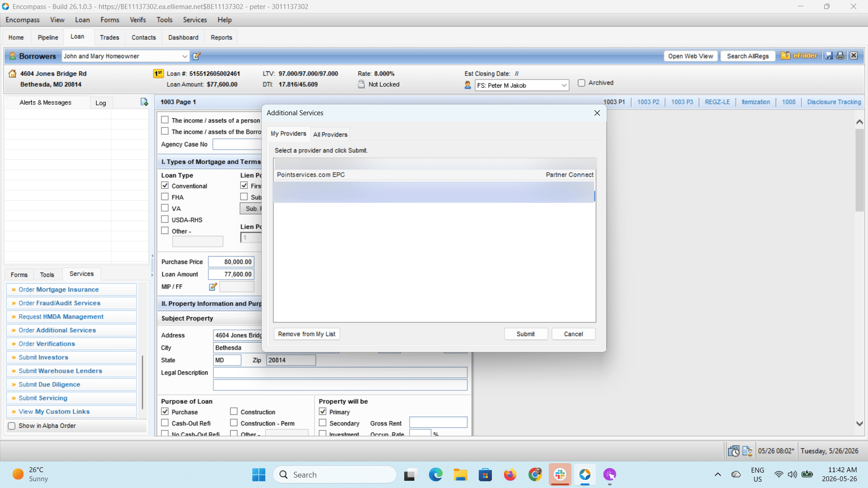Check the USDA-RHS loan type checkbox

165,220
